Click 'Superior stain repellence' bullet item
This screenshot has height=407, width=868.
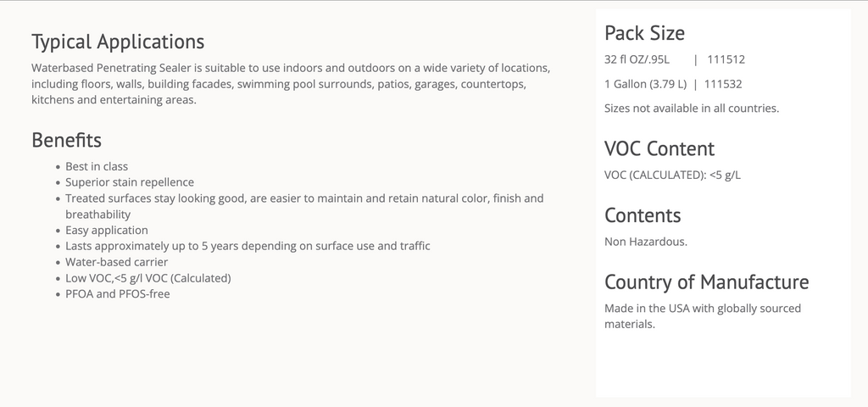[x=130, y=182]
